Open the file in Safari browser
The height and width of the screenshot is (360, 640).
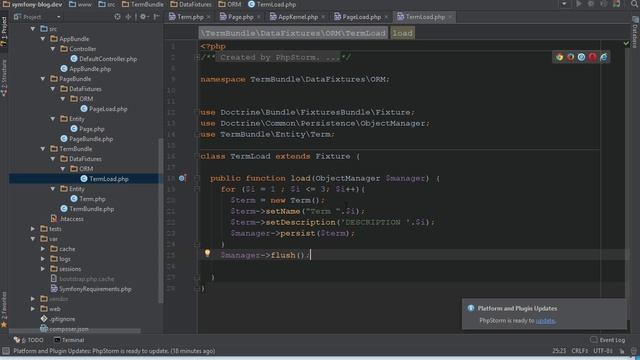[x=581, y=57]
